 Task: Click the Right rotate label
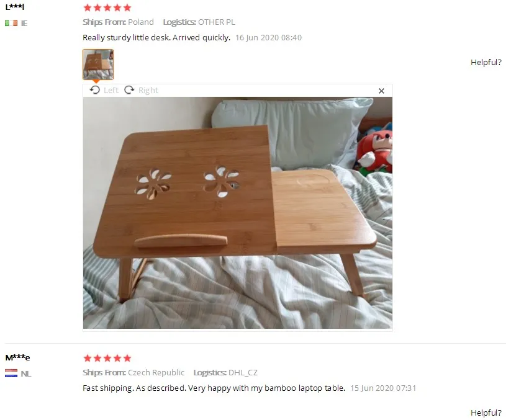pyautogui.click(x=148, y=91)
